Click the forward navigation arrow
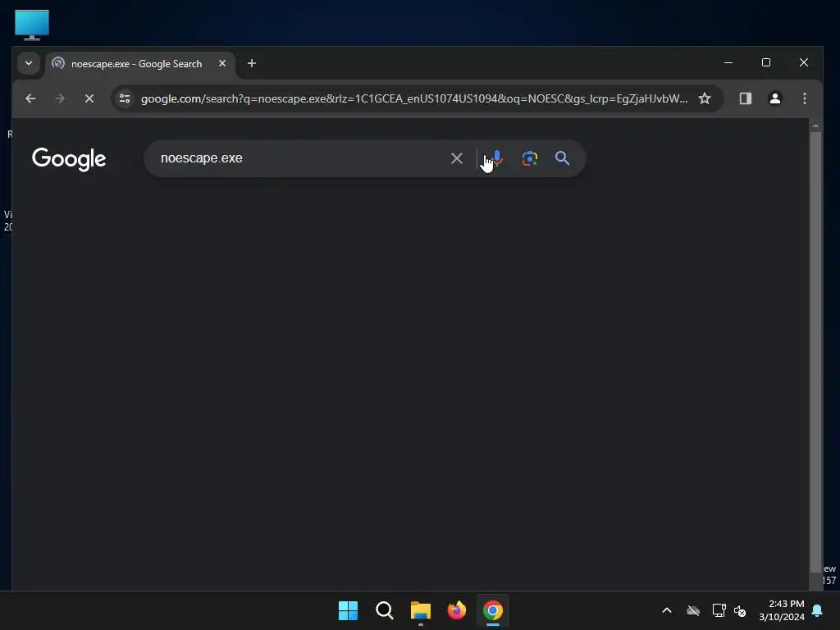 coord(60,98)
